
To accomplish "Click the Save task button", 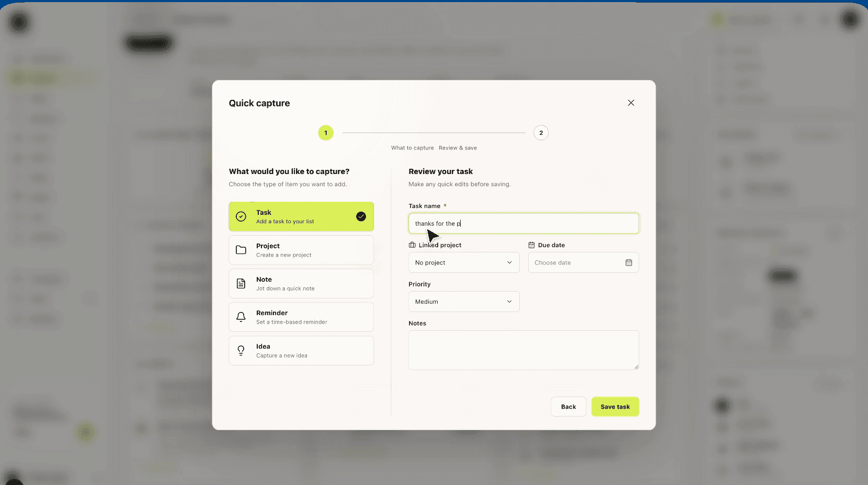I will tap(615, 407).
